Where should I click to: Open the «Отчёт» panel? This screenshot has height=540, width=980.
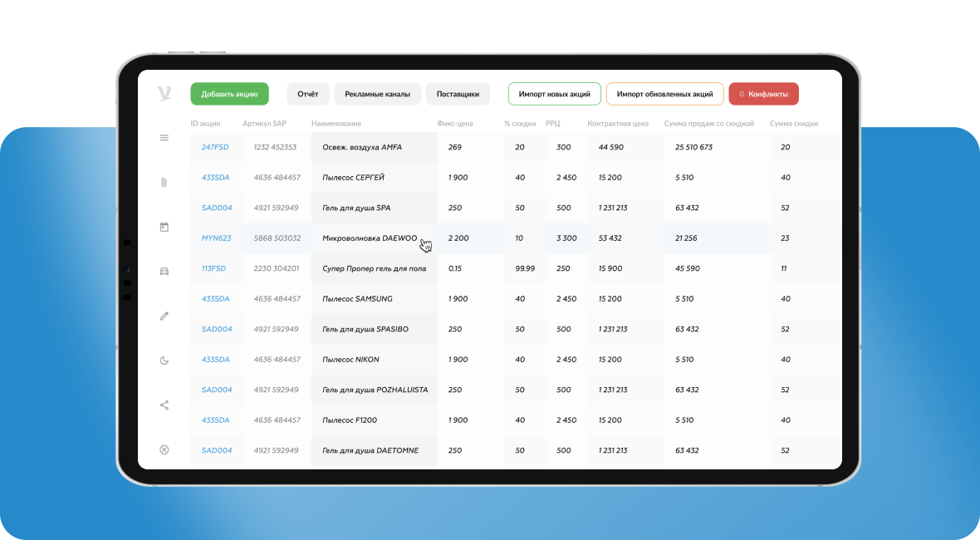(x=307, y=94)
